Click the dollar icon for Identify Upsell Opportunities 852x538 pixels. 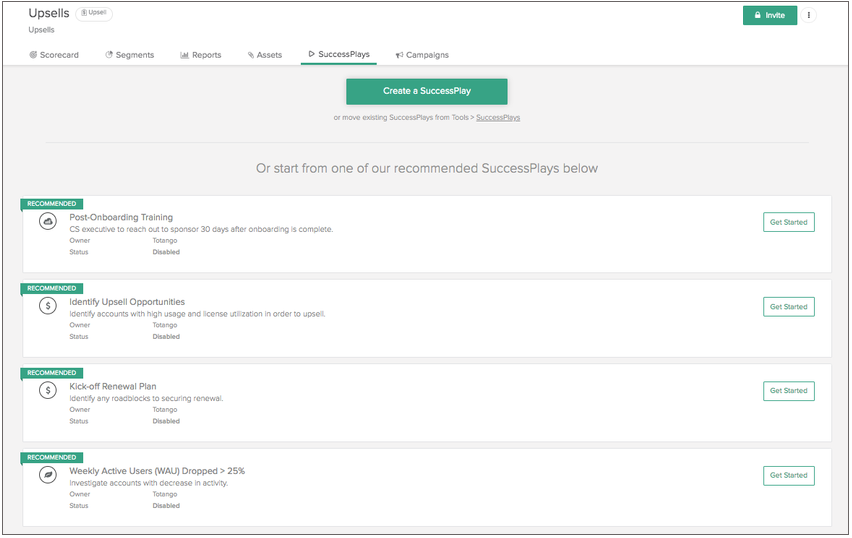pos(47,306)
